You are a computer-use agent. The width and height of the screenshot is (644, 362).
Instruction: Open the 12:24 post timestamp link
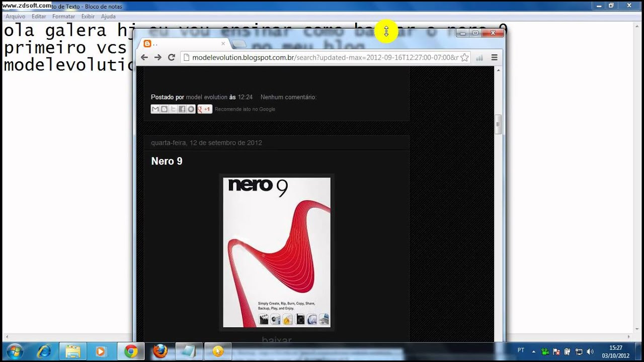(x=245, y=97)
